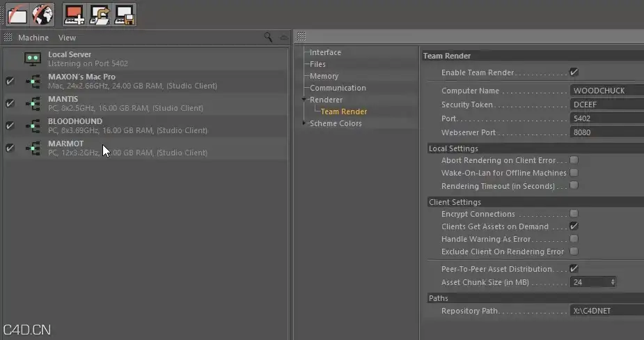Image resolution: width=644 pixels, height=340 pixels.
Task: Click the Local Settings section header
Action: pyautogui.click(x=535, y=148)
